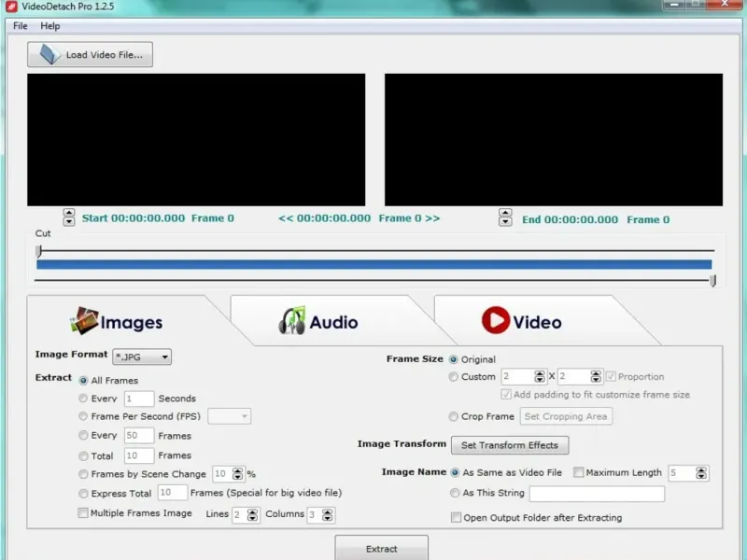Adjust the Columns stepper arrows
Screen dimensions: 747x560
(328, 515)
